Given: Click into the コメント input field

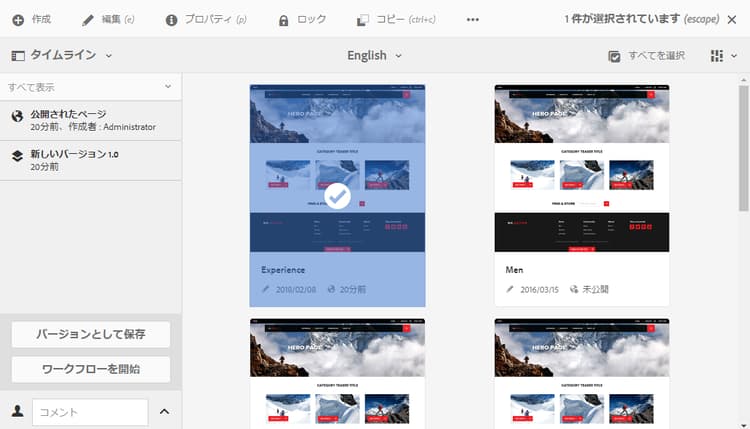Looking at the screenshot, I should [x=90, y=412].
